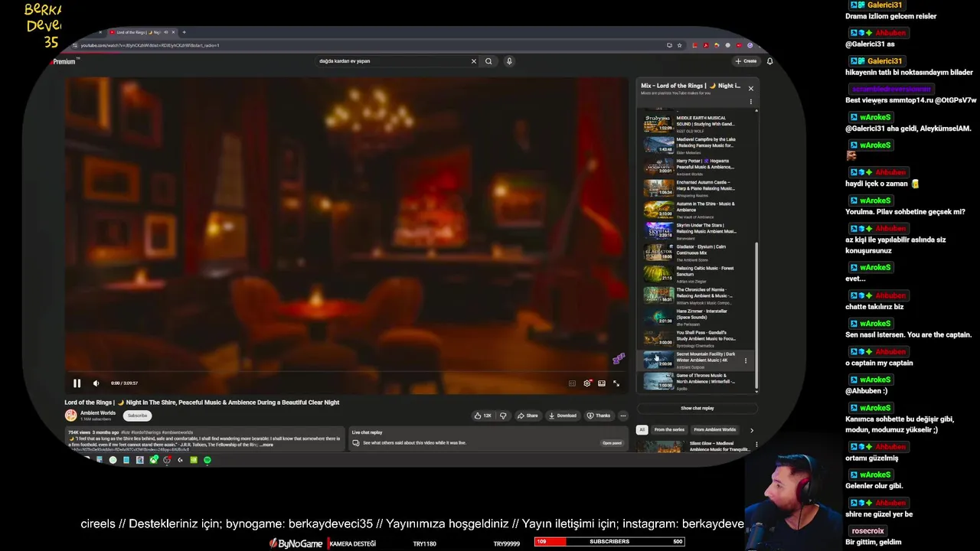This screenshot has width=980, height=551.
Task: Toggle subtitles in the video player
Action: pyautogui.click(x=572, y=383)
